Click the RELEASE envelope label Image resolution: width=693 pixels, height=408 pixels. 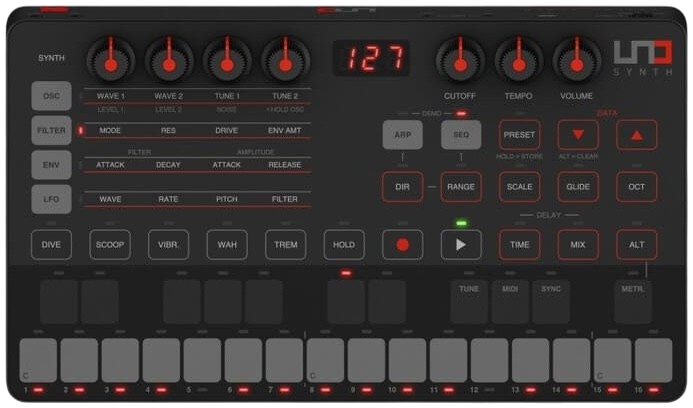click(285, 165)
